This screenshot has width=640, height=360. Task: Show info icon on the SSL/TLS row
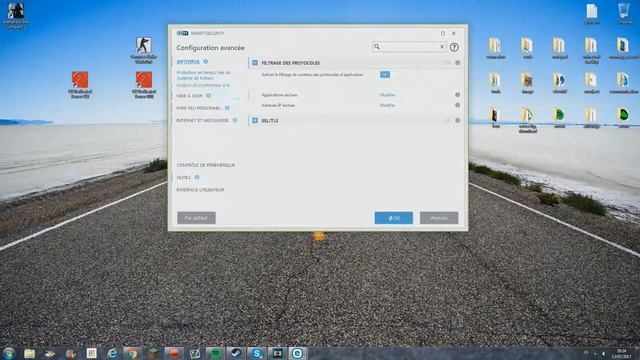click(458, 121)
